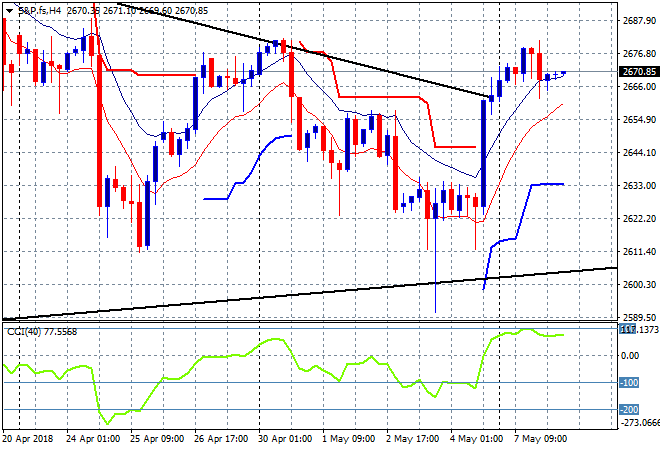Click time axis label 25 Apr 09:00
This screenshot has height=450, width=660.
tap(157, 439)
